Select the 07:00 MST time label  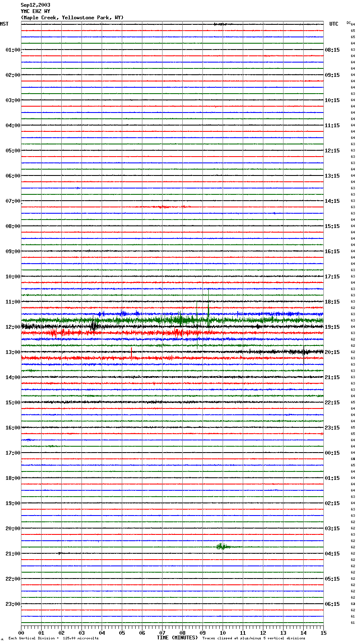pos(13,201)
